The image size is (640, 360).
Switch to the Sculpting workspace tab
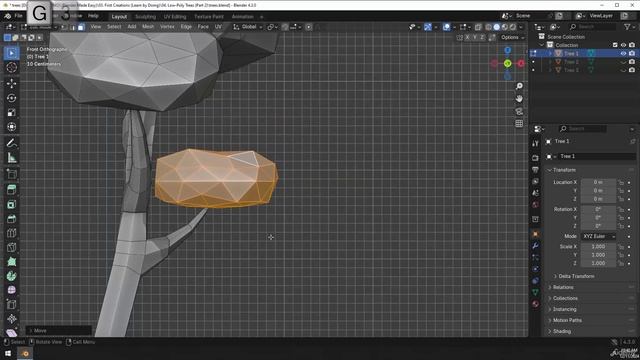pos(146,17)
